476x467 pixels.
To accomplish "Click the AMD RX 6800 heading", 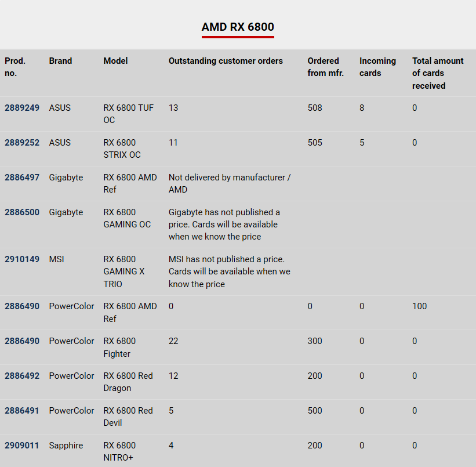I will coord(238,27).
